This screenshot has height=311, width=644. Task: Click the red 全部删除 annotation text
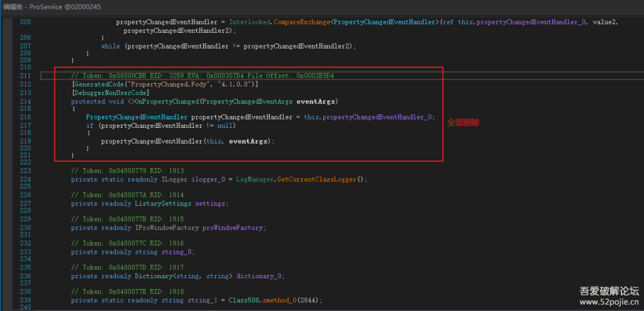[x=464, y=123]
